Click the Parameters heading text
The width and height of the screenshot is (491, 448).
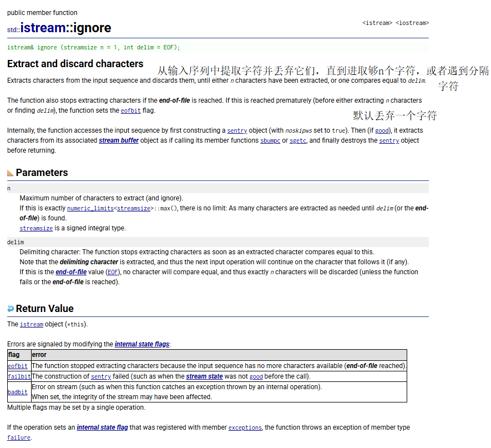pyautogui.click(x=42, y=173)
